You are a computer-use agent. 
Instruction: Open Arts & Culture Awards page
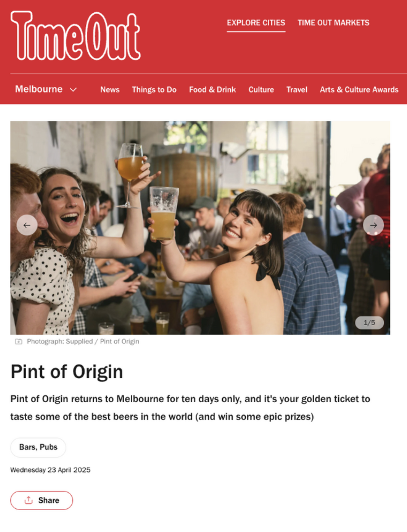point(359,89)
